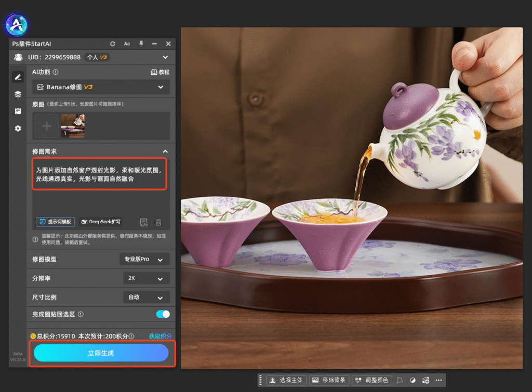Click the gold coin icon by 总积分
532x392 pixels.
(33, 336)
